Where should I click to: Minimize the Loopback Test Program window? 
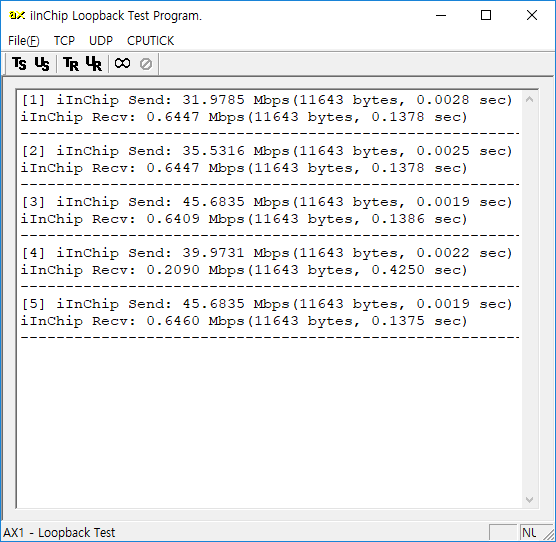tap(441, 15)
